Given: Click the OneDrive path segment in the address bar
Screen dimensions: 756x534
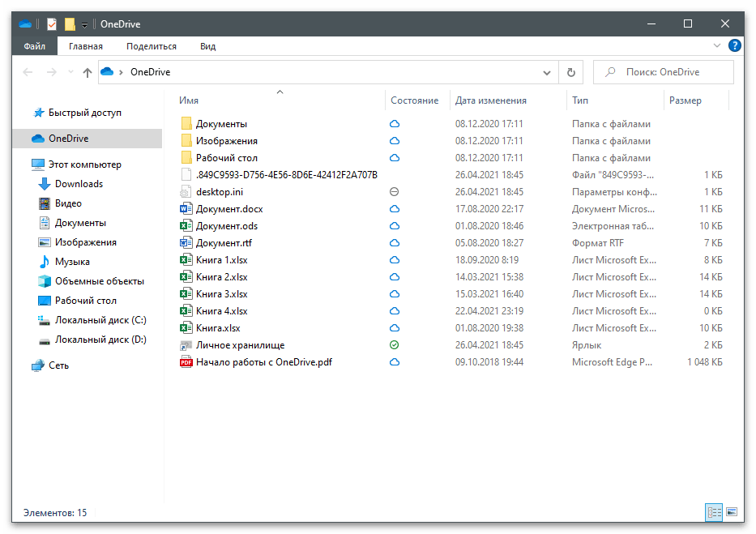Looking at the screenshot, I should click(151, 72).
